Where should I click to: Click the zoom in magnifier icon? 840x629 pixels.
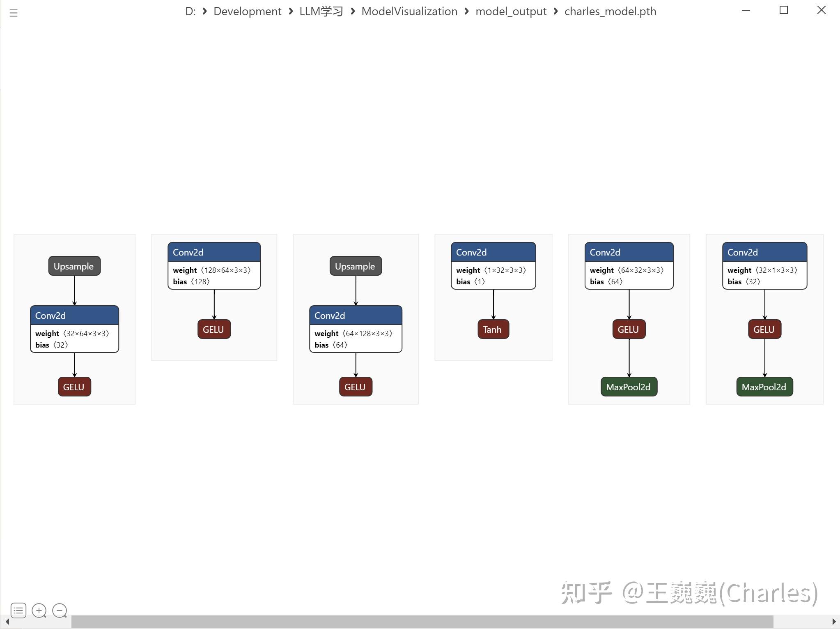tap(39, 611)
